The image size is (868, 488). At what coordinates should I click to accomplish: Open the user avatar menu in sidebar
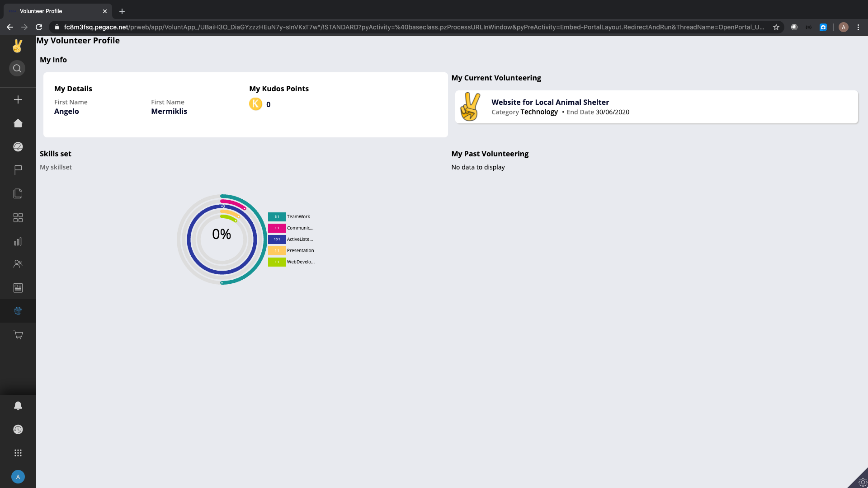[18, 477]
